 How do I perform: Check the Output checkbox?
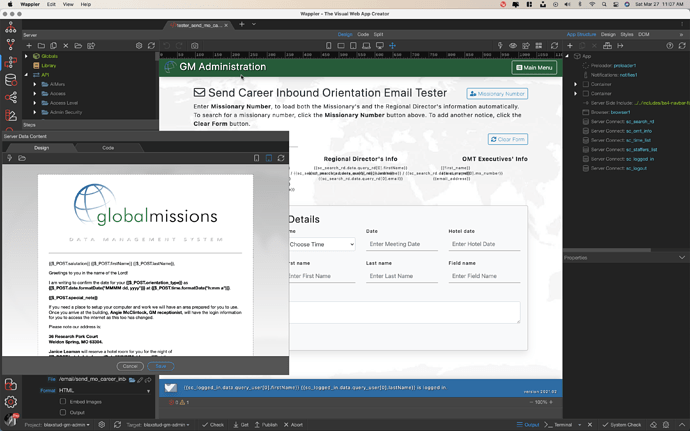(x=63, y=413)
